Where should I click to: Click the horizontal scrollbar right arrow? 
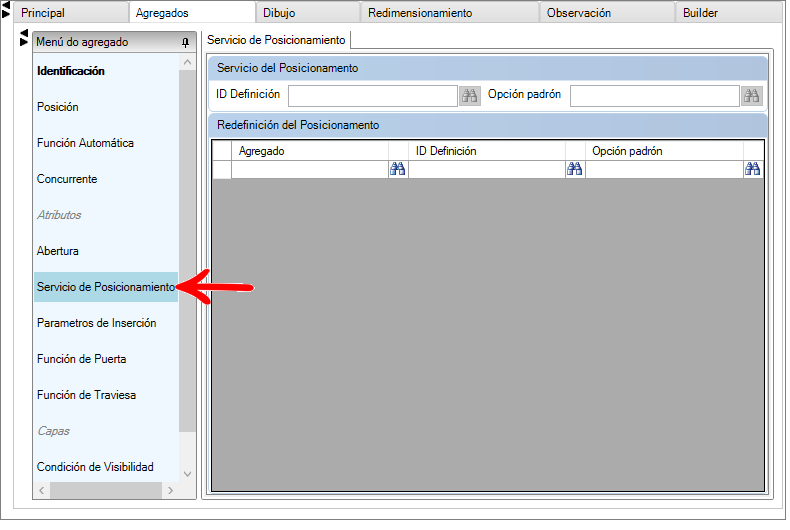point(170,491)
